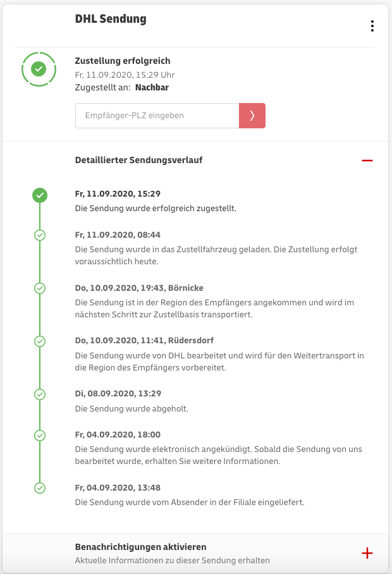Viewport: 392px width, 574px height.
Task: Expand Benachrichtigungen aktivieren with plus icon
Action: click(x=367, y=553)
